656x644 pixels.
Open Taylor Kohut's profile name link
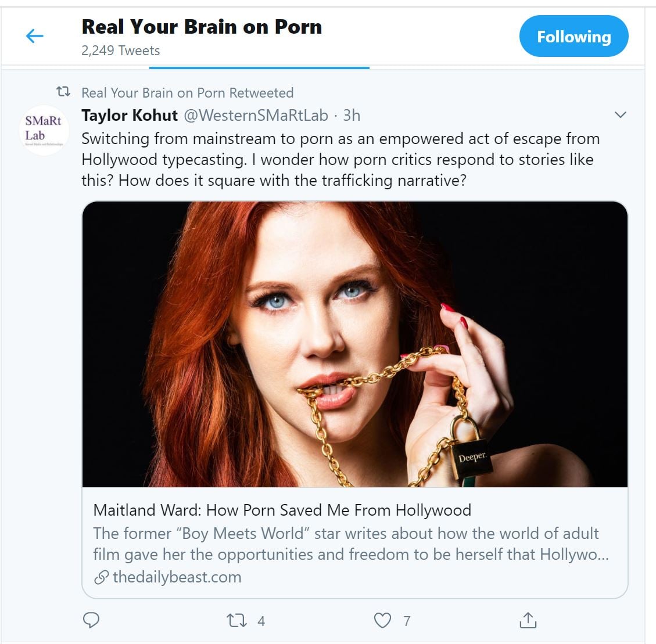coord(129,115)
